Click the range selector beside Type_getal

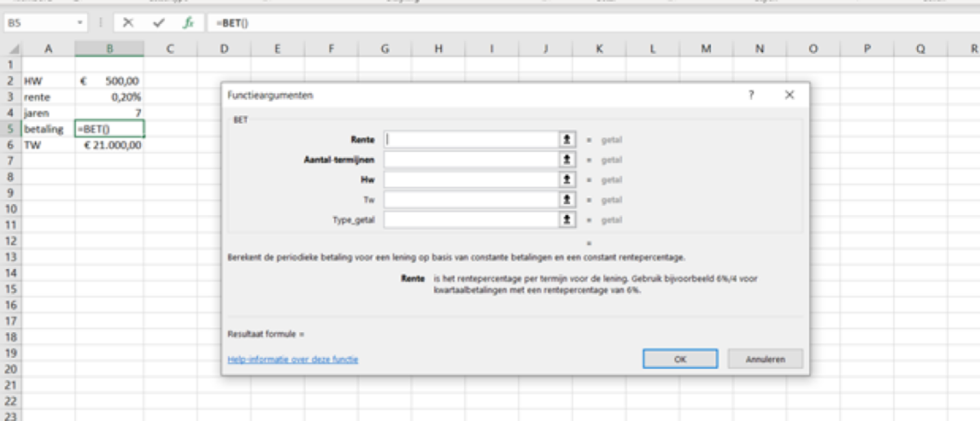567,220
